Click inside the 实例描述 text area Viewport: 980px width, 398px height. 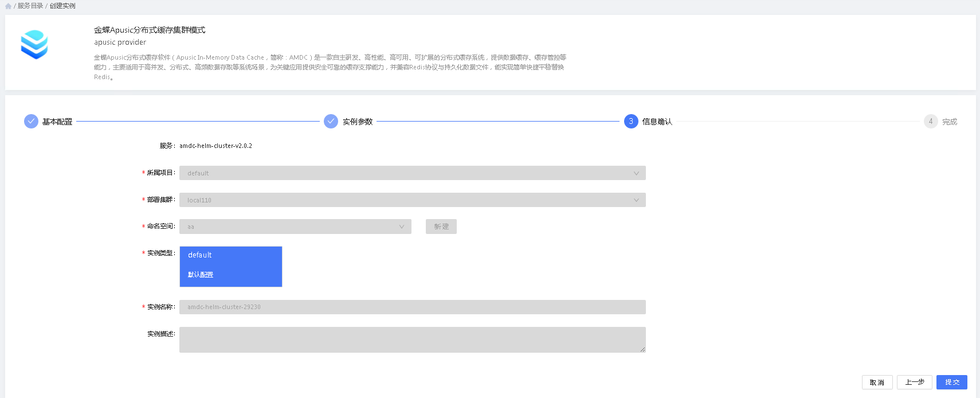pyautogui.click(x=412, y=340)
